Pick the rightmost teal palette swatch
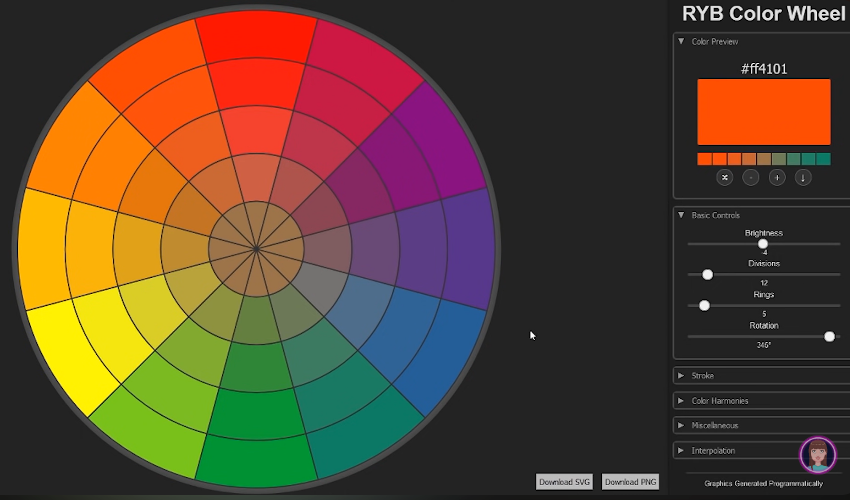The image size is (850, 500). (823, 159)
